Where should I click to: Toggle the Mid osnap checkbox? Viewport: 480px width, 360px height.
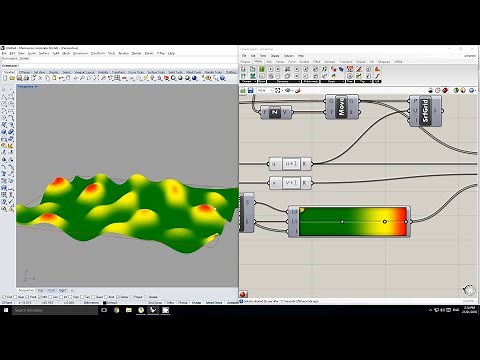click(x=40, y=297)
